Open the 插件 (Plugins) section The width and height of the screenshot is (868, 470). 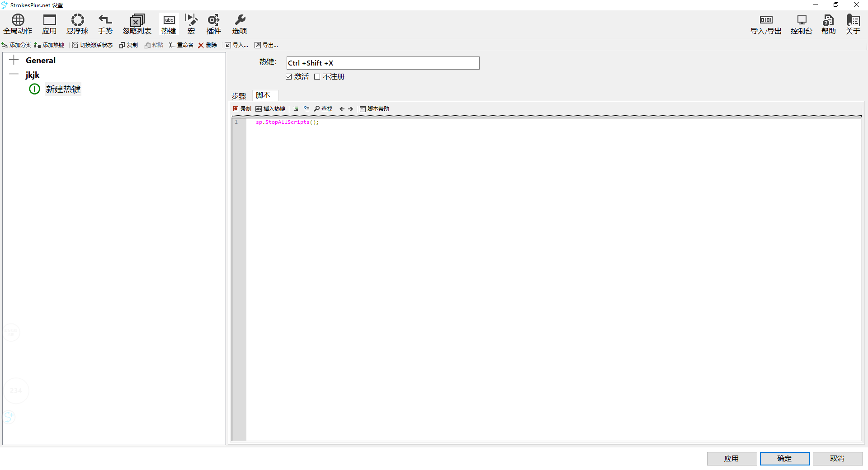point(213,24)
